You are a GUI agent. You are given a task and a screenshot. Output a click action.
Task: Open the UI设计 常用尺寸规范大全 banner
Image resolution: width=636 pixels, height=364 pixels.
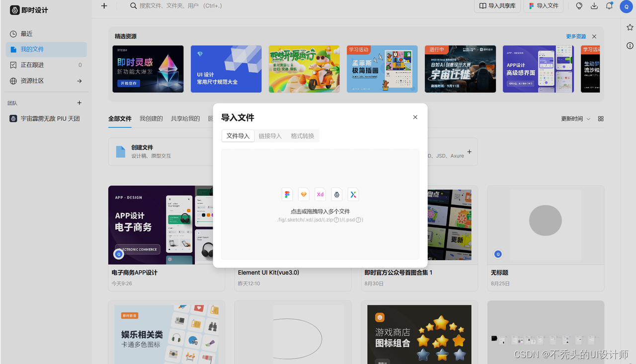click(226, 69)
